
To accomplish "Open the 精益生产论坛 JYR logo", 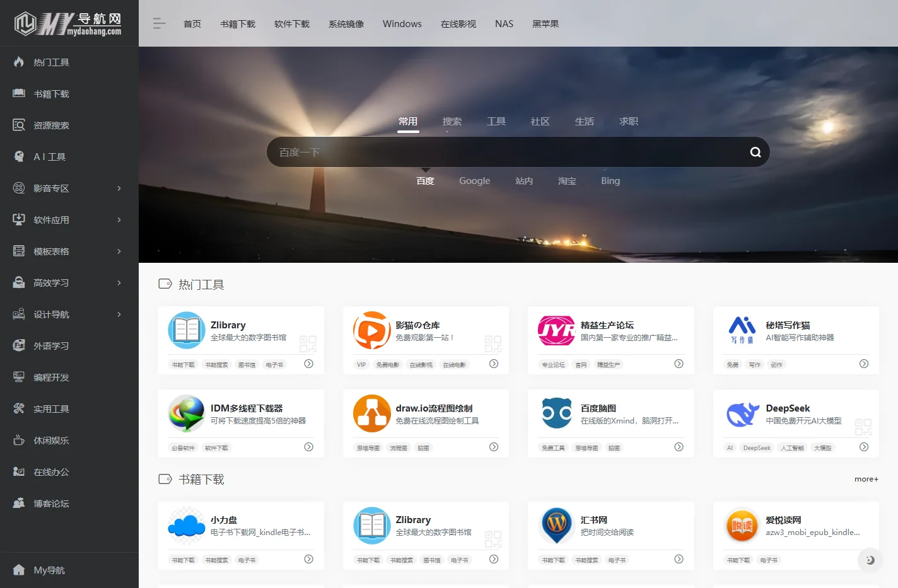I will coord(556,330).
